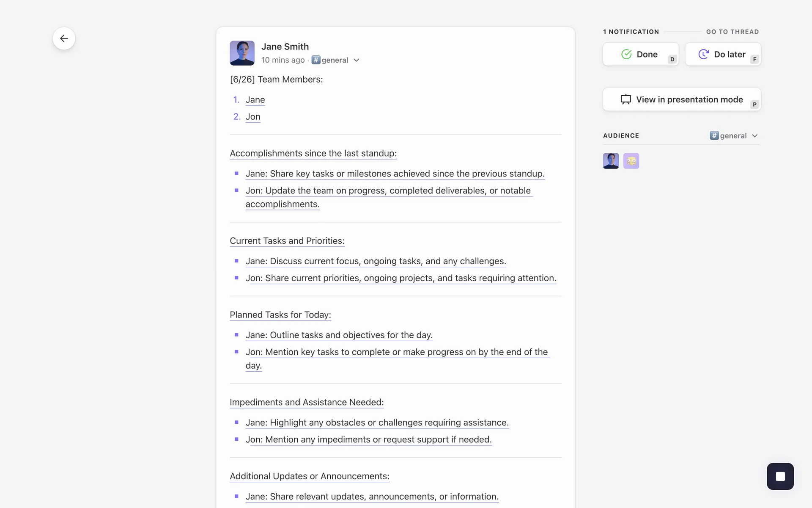Click the first audience member avatar
Screen dimensions: 812x508
pyautogui.click(x=611, y=161)
